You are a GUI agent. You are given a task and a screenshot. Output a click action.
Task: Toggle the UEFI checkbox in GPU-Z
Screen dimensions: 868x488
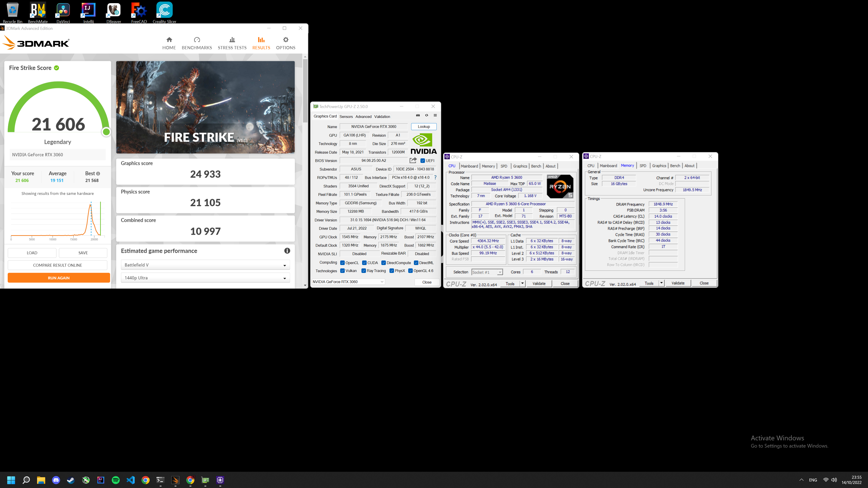(422, 161)
